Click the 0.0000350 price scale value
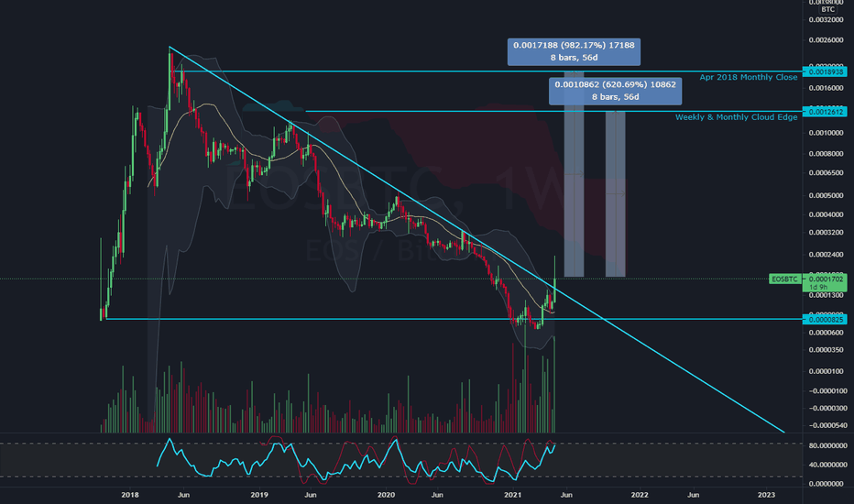 pyautogui.click(x=827, y=350)
